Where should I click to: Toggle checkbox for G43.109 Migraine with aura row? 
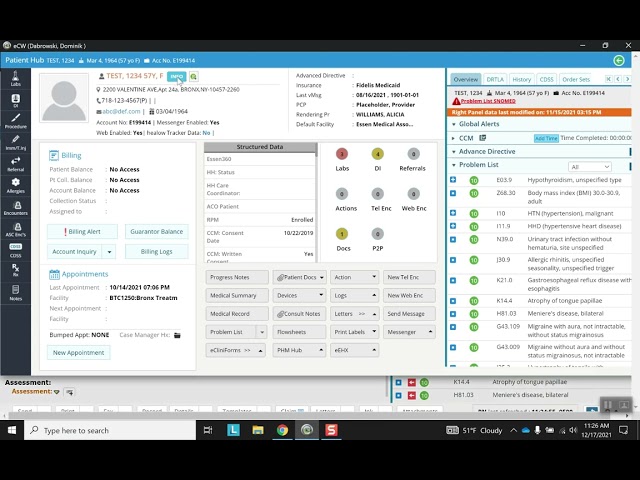click(453, 327)
